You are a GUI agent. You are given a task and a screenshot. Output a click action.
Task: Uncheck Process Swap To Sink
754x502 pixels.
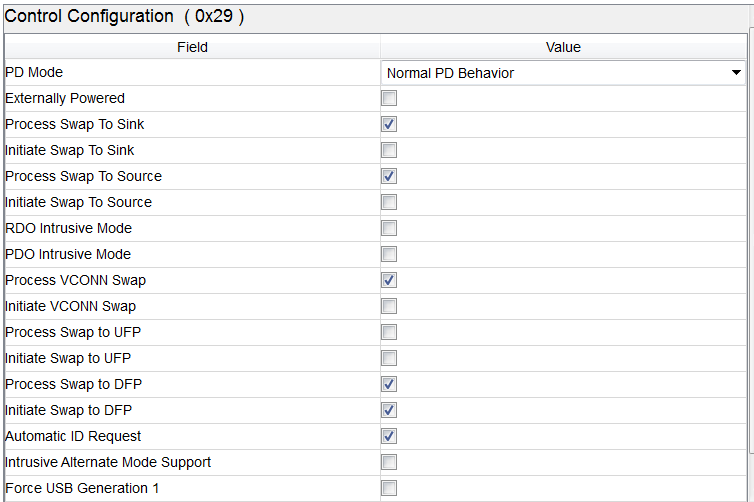point(389,124)
